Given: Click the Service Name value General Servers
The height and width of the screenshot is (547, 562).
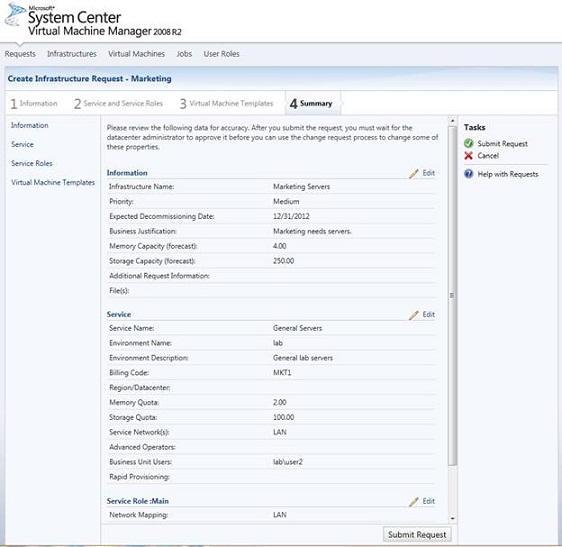Looking at the screenshot, I should click(x=297, y=328).
